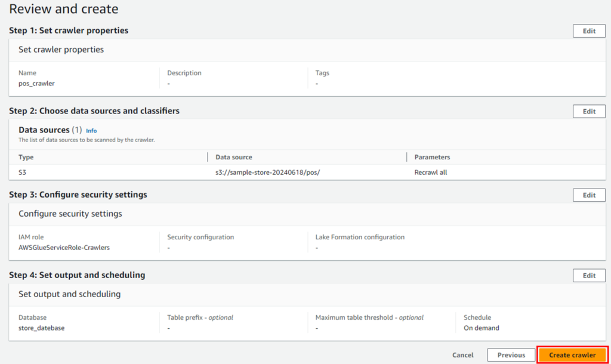Click the On demand schedule value
Screen dimensions: 611x364
tap(482, 328)
